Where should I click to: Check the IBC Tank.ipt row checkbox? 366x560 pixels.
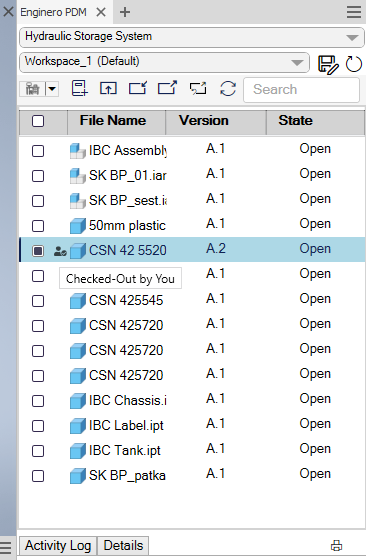(x=38, y=451)
